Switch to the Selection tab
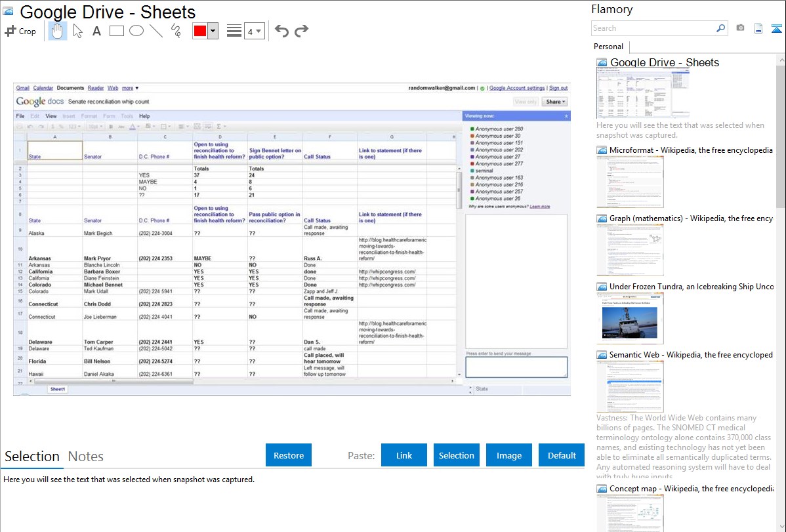 (x=32, y=457)
